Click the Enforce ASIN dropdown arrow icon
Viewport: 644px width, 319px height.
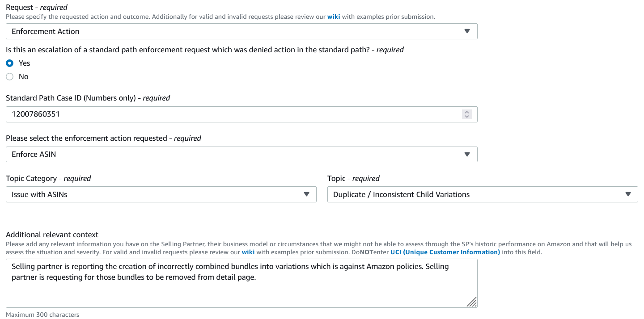click(x=467, y=154)
